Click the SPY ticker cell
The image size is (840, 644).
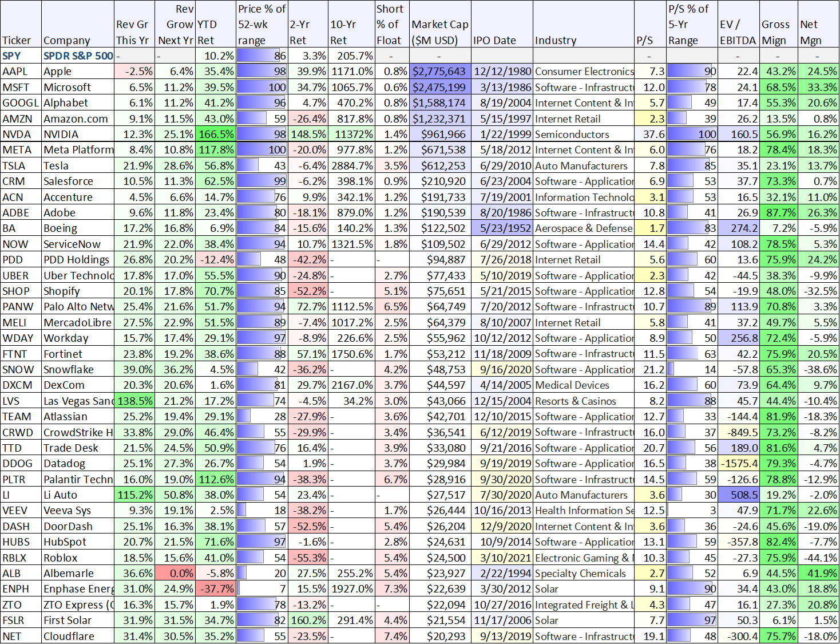[21, 56]
